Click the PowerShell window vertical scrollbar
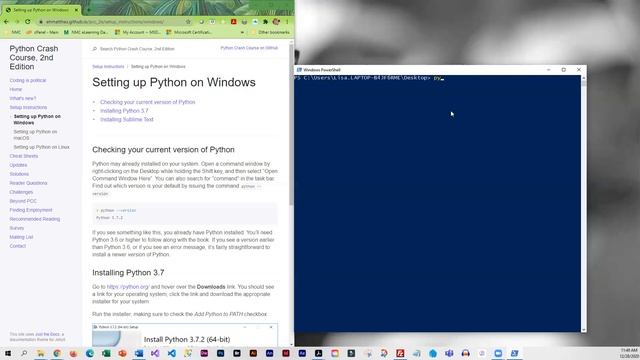This screenshot has width=640, height=360. [x=584, y=203]
